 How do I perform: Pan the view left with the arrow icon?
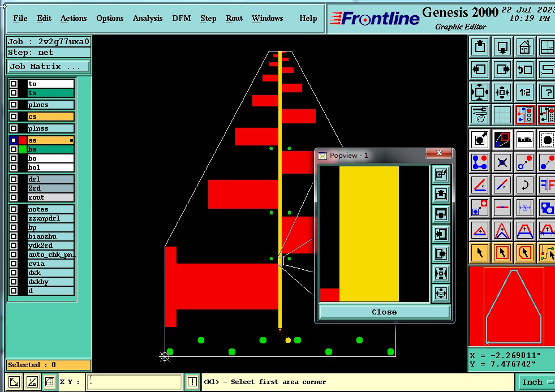pos(480,70)
